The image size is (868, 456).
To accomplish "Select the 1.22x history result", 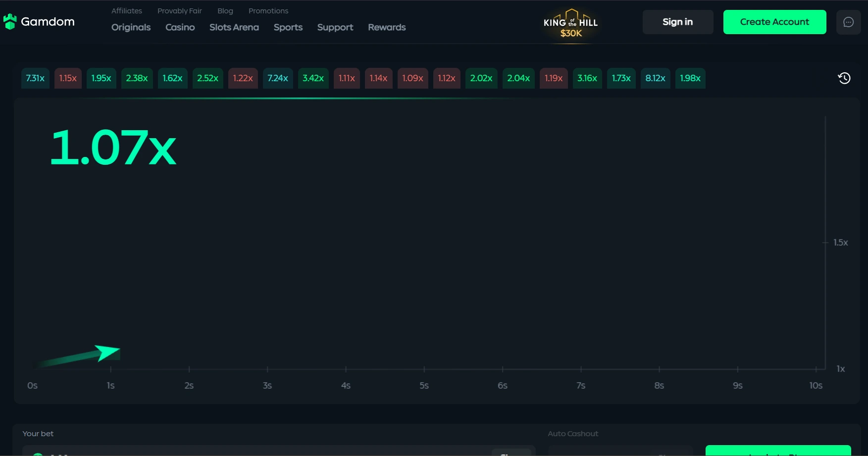I will (x=243, y=78).
